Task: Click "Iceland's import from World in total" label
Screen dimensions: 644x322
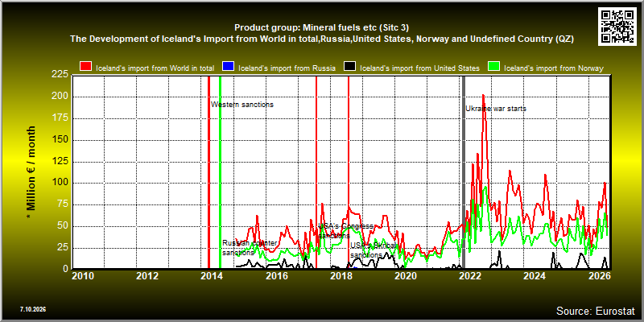Action: 155,68
